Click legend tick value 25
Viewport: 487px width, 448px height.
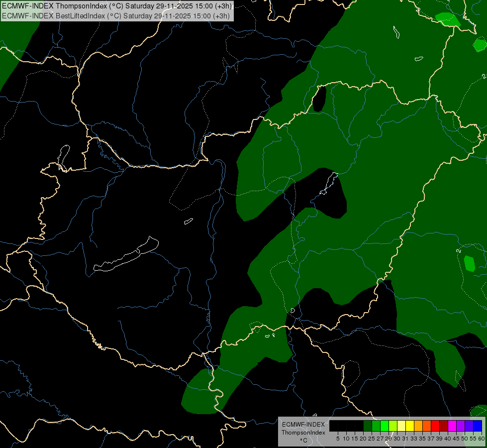pos(372,439)
